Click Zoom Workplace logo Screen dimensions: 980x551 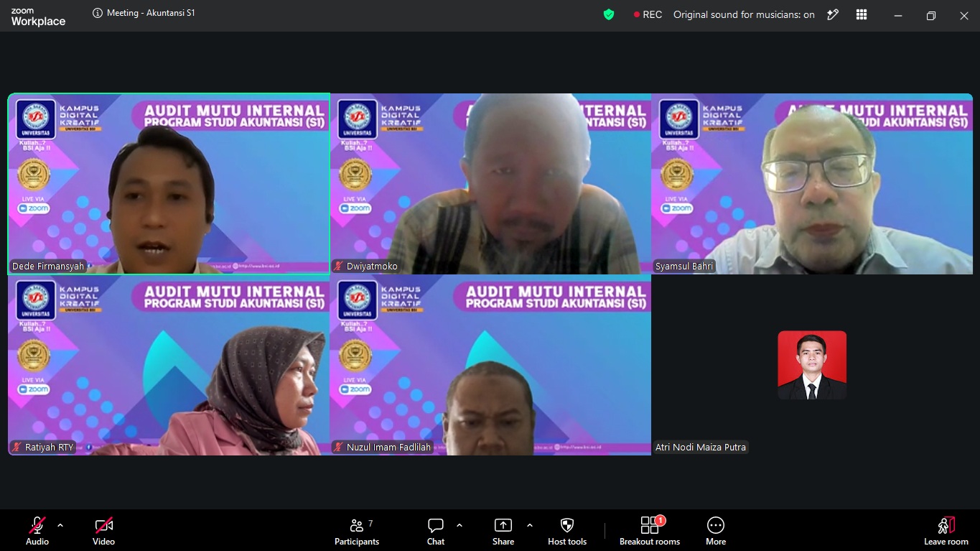pyautogui.click(x=38, y=17)
